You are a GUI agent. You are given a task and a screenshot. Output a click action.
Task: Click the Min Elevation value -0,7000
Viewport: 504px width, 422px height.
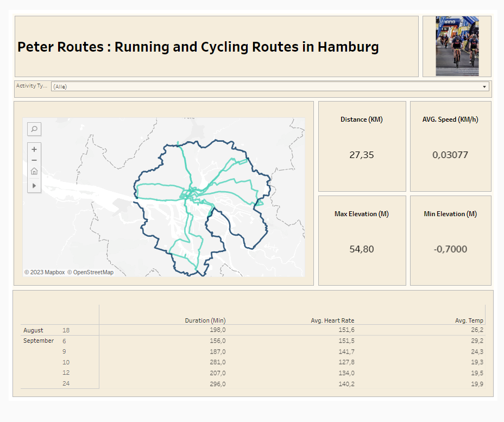pos(450,249)
